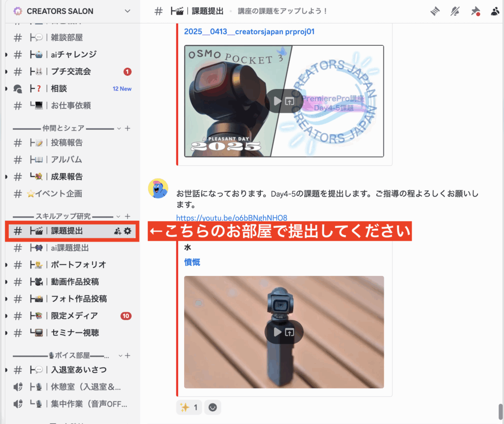Open the イベント企画 channel

tap(72, 194)
